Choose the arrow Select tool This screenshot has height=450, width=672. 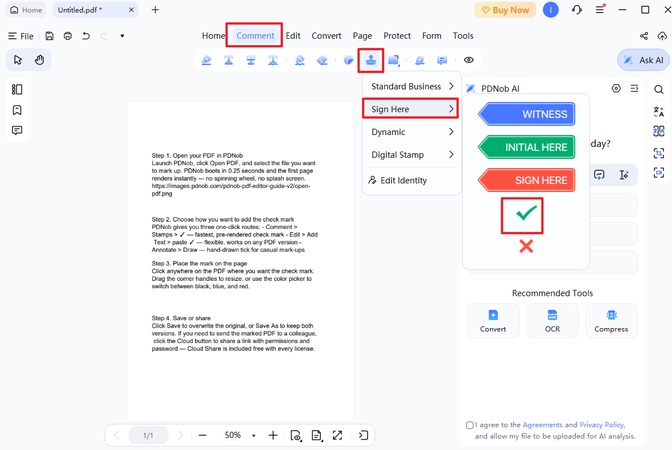(18, 60)
